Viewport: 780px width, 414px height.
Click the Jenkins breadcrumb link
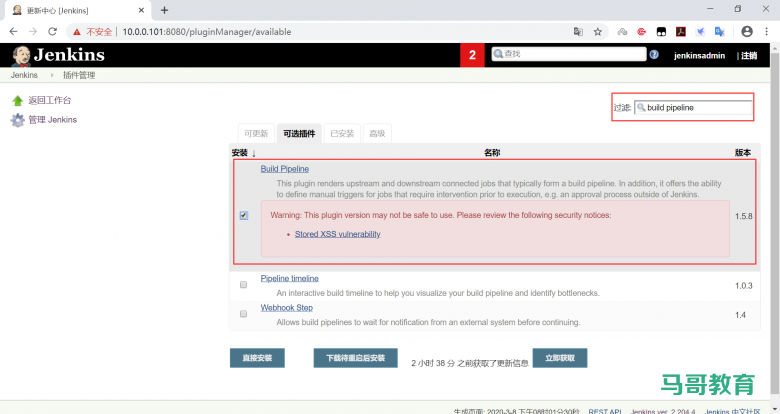24,75
